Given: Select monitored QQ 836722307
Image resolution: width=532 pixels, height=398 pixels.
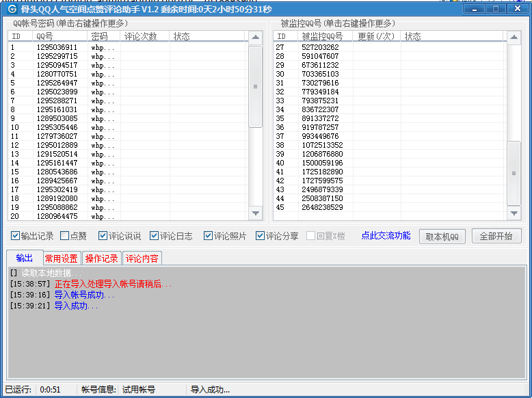Looking at the screenshot, I should coord(390,109).
